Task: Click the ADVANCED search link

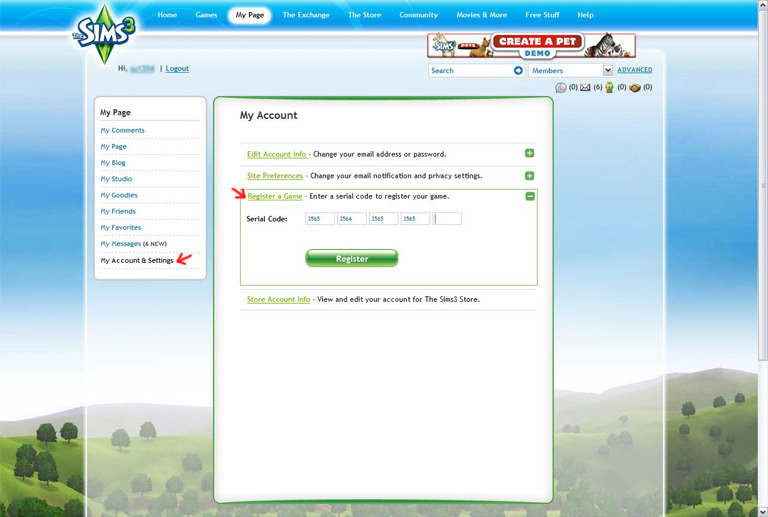Action: [635, 70]
